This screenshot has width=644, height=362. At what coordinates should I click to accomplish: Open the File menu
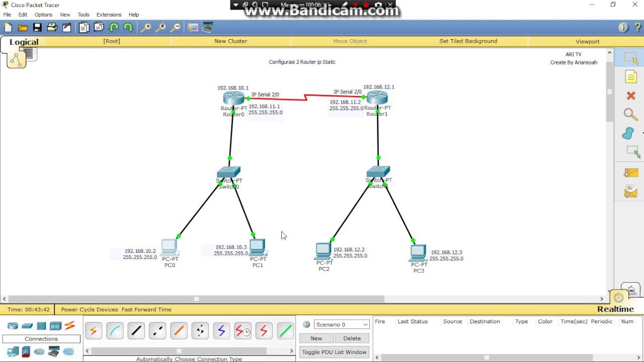tap(7, 15)
